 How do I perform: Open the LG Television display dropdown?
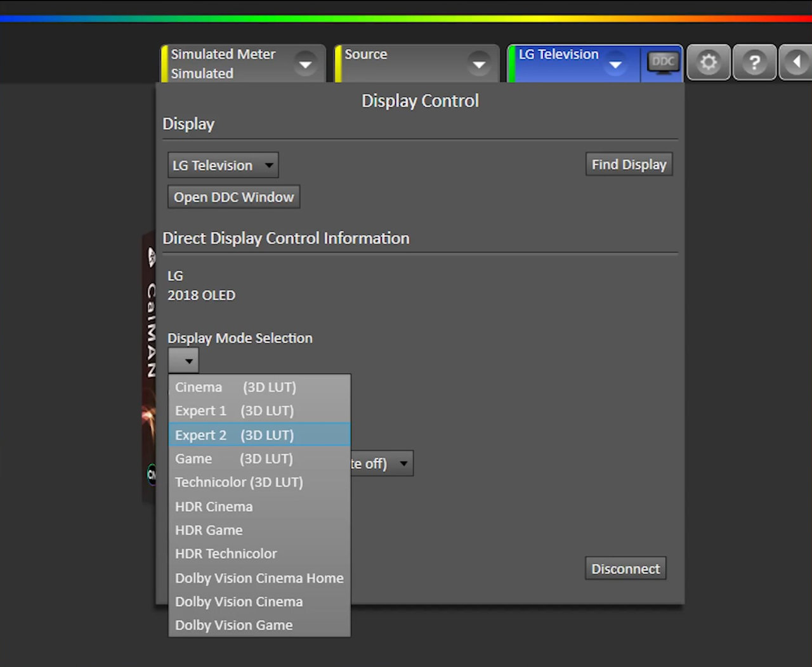tap(223, 165)
